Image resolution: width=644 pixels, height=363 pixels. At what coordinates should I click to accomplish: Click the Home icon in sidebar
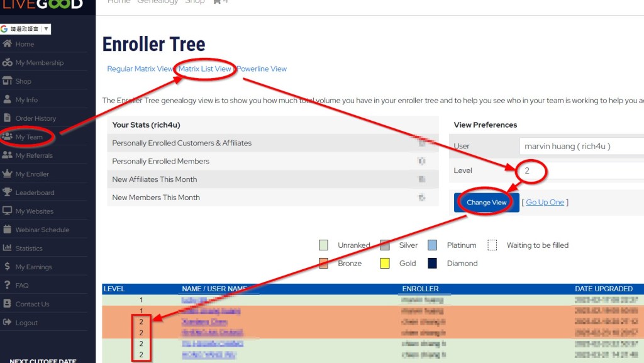click(8, 44)
